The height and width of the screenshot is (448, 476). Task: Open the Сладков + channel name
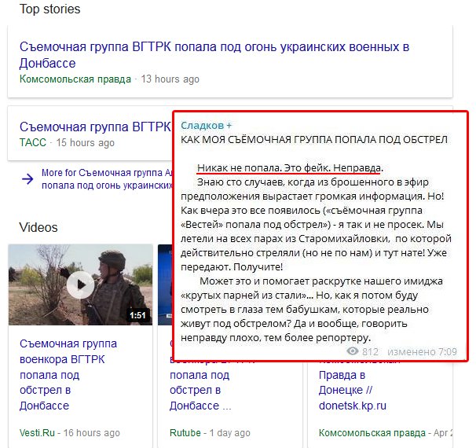206,126
